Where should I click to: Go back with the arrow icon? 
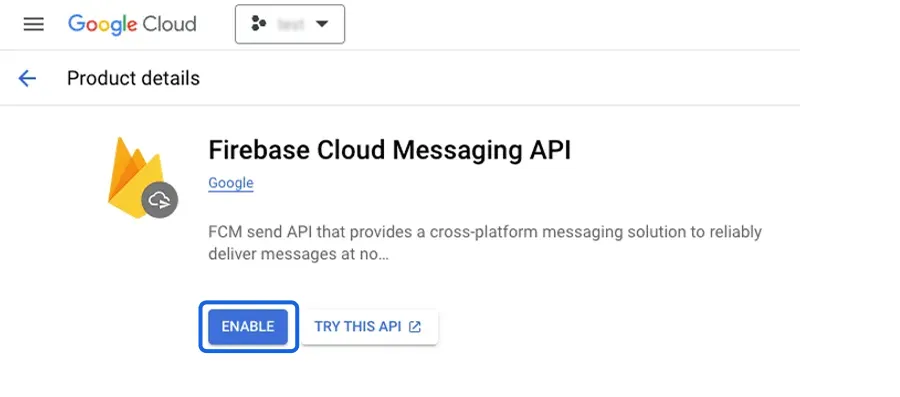(27, 79)
